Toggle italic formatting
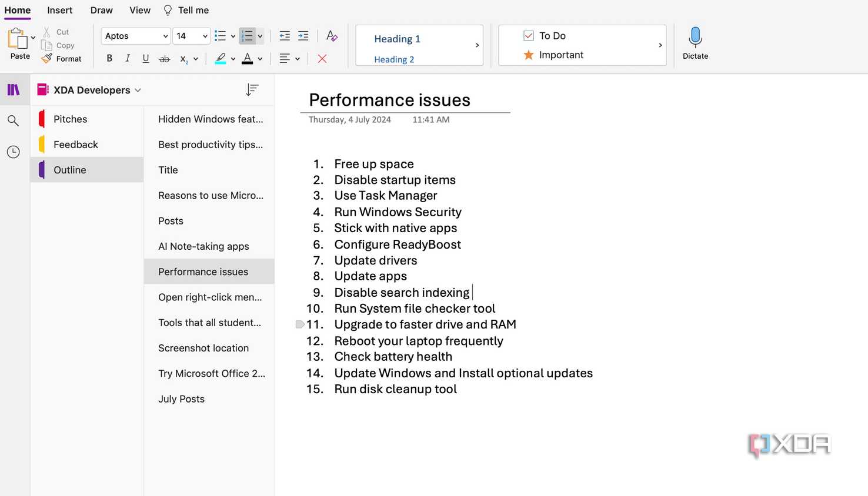Image resolution: width=868 pixels, height=496 pixels. [x=128, y=58]
